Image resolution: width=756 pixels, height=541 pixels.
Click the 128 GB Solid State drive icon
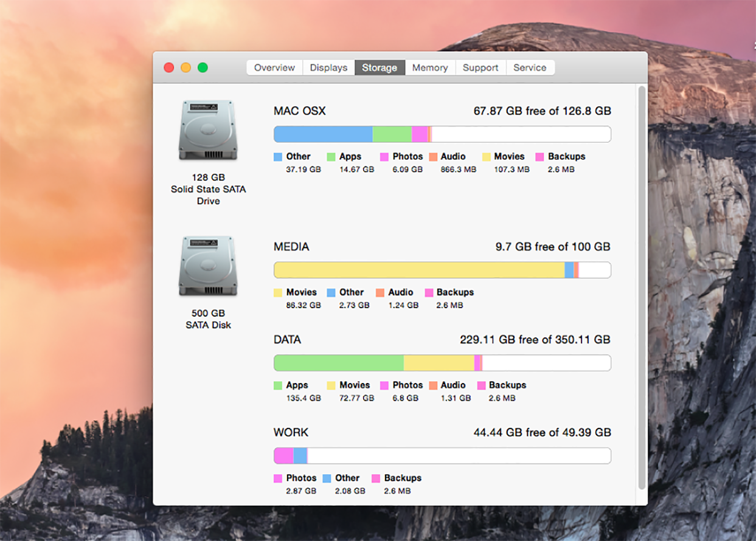(x=208, y=130)
